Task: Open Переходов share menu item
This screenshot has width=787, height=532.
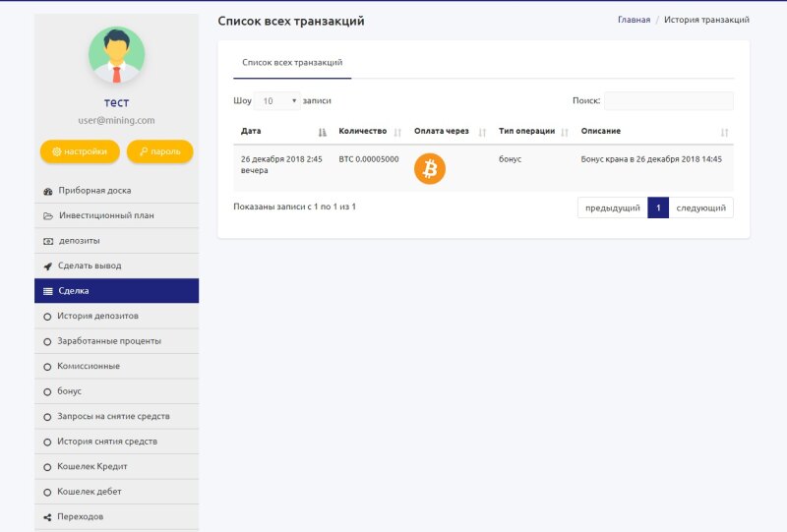Action: pos(80,516)
